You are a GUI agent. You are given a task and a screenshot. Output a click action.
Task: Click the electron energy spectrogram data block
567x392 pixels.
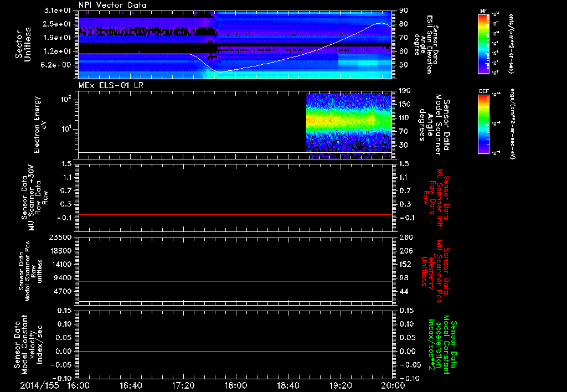tap(349, 126)
